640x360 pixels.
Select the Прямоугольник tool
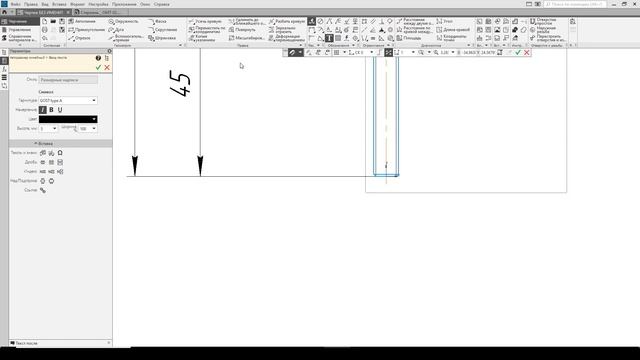pos(86,30)
